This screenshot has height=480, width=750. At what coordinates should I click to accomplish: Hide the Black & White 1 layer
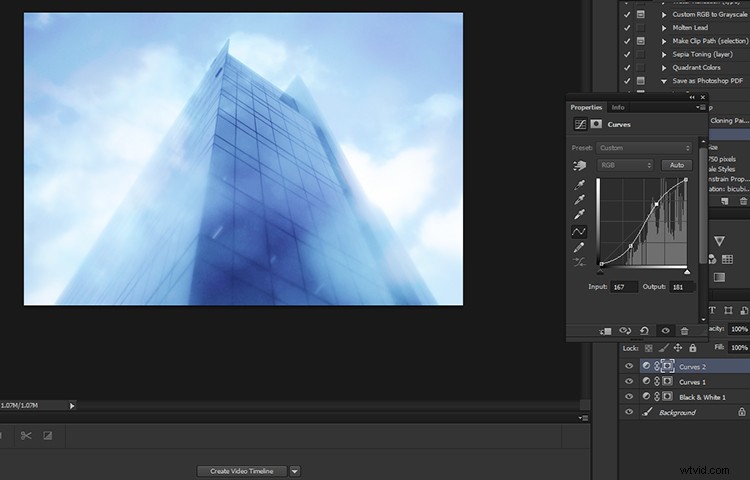(x=629, y=396)
